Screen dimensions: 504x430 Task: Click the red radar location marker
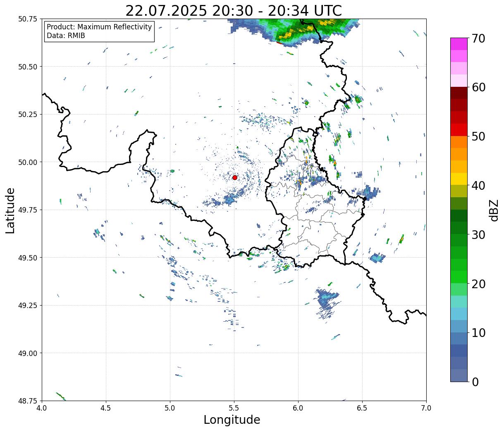click(235, 177)
